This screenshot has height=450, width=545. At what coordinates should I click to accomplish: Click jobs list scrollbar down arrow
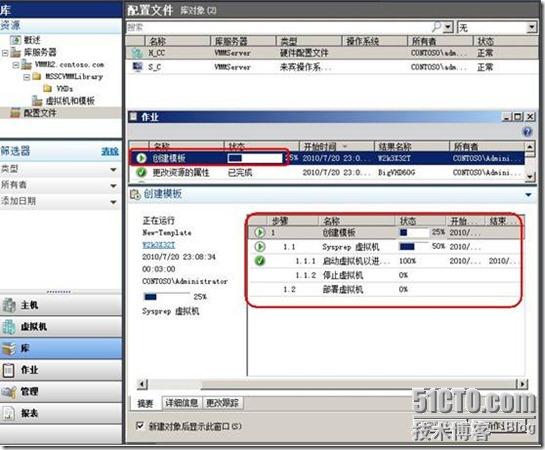[529, 177]
